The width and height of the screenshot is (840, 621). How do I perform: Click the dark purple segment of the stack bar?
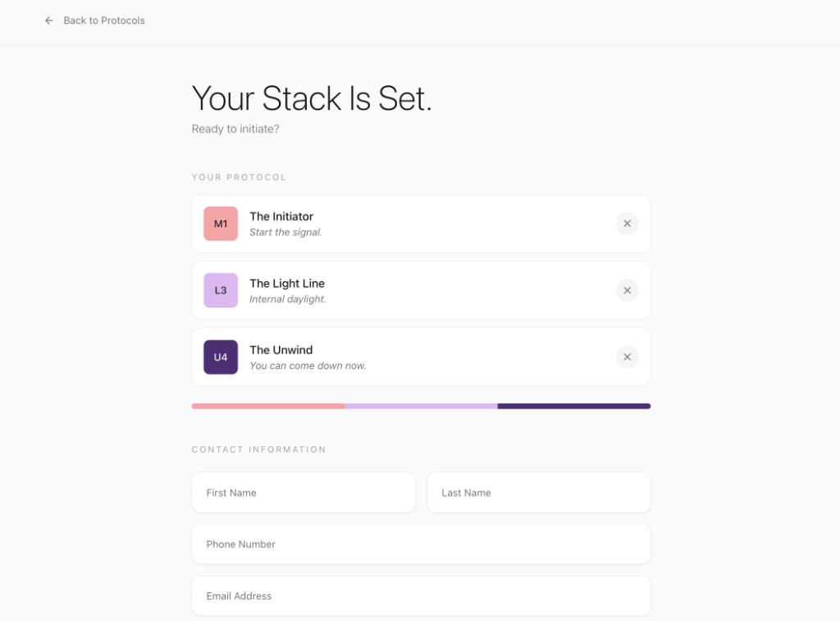click(x=574, y=406)
